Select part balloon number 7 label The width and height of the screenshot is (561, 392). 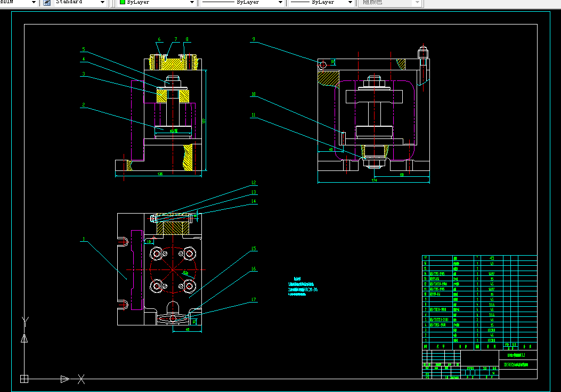point(176,39)
